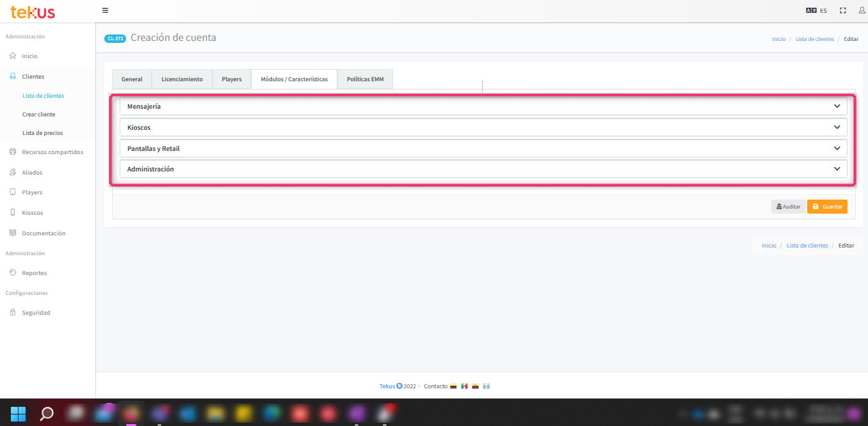Switch to the Licenciamiento tab

pyautogui.click(x=182, y=79)
